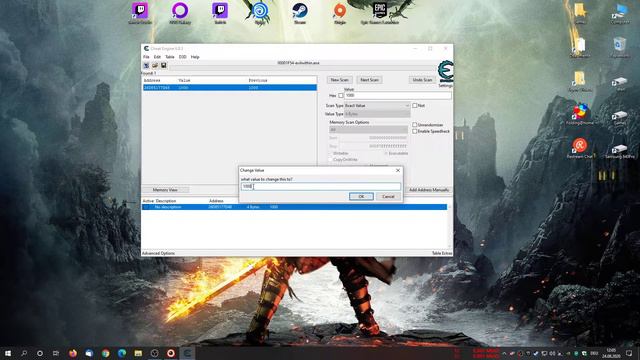Screen dimensions: 640x360
Task: Click Cancel in Change Value dialog
Action: (x=388, y=197)
